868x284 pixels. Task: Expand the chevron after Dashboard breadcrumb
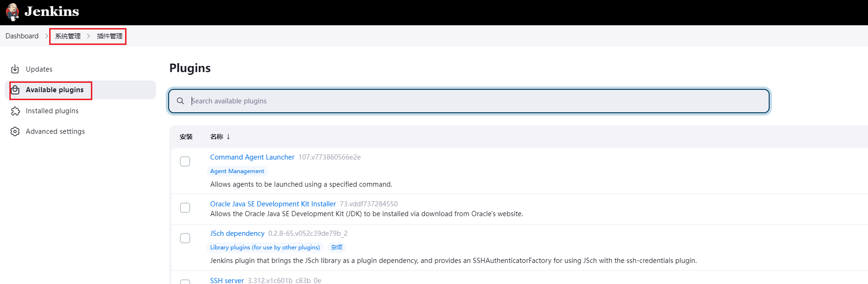(47, 36)
